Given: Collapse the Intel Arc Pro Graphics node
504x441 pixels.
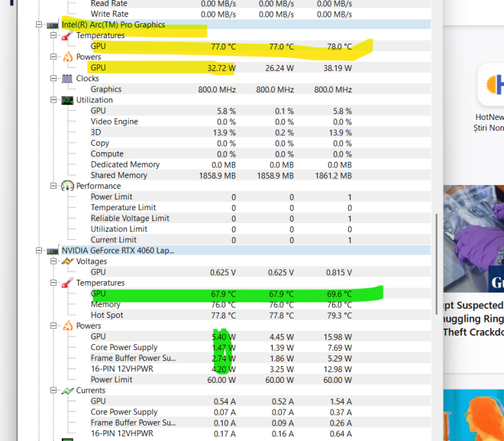Looking at the screenshot, I should coord(39,25).
